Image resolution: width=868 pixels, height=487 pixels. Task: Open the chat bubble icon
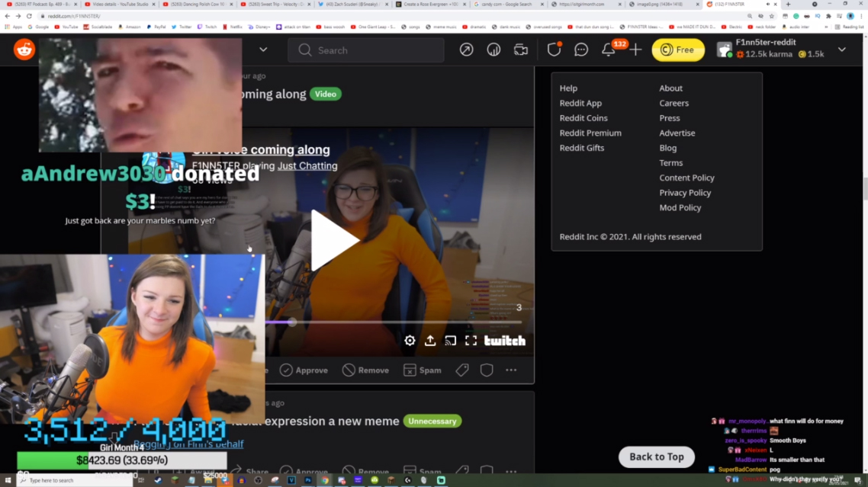click(580, 50)
